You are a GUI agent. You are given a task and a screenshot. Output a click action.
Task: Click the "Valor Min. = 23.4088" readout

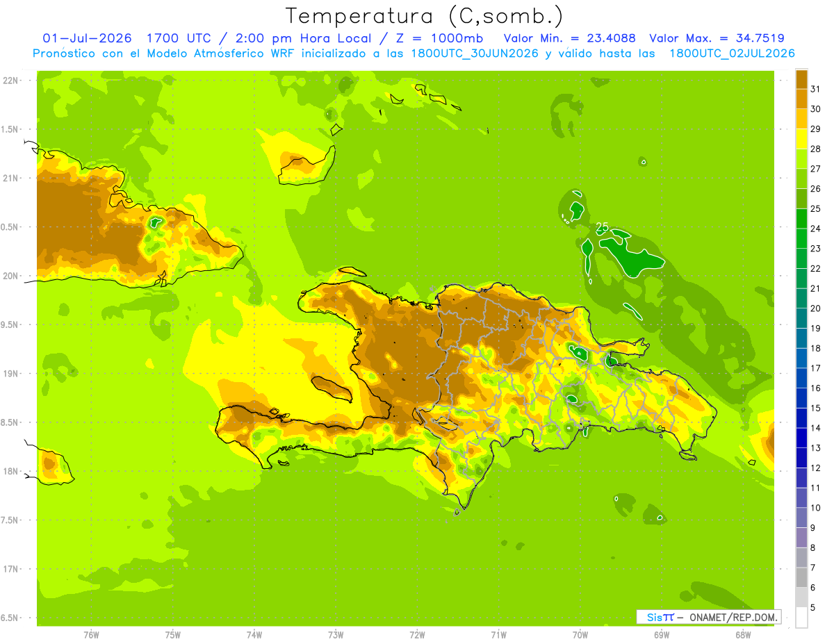click(x=569, y=38)
